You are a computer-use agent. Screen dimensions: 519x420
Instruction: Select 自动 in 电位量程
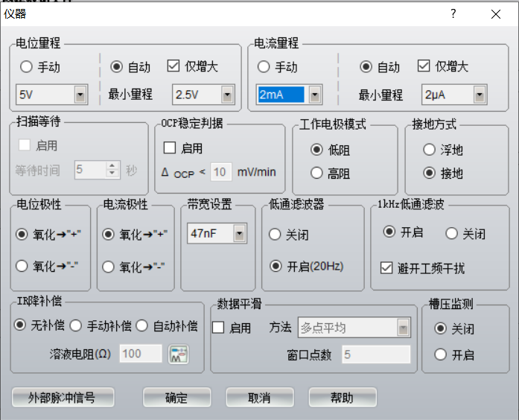pos(116,66)
